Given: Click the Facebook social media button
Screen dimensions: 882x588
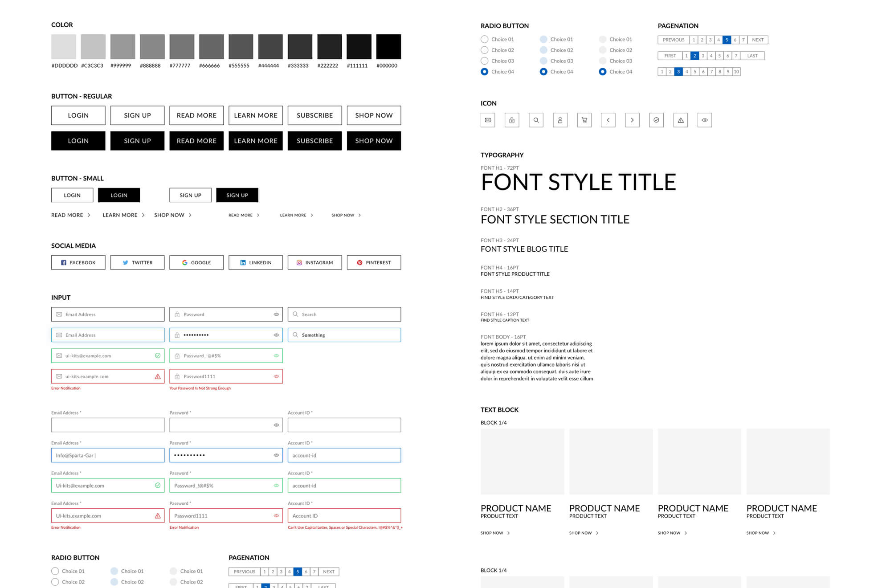Looking at the screenshot, I should [x=78, y=262].
